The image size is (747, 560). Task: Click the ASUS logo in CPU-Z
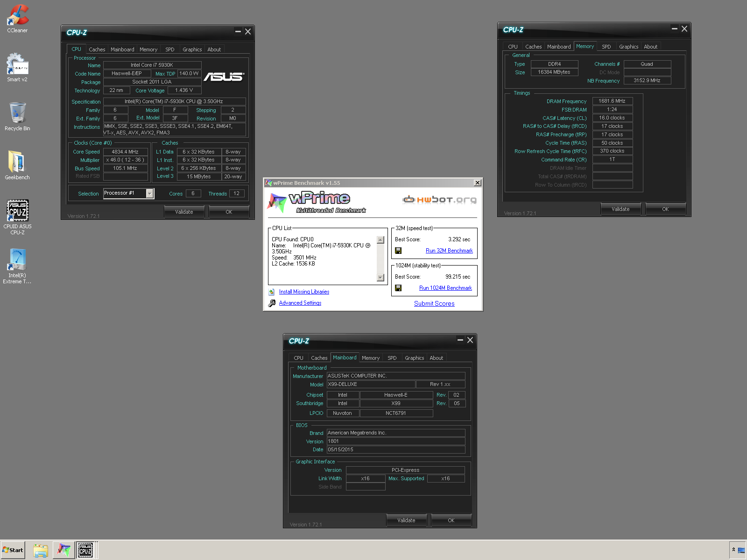224,76
